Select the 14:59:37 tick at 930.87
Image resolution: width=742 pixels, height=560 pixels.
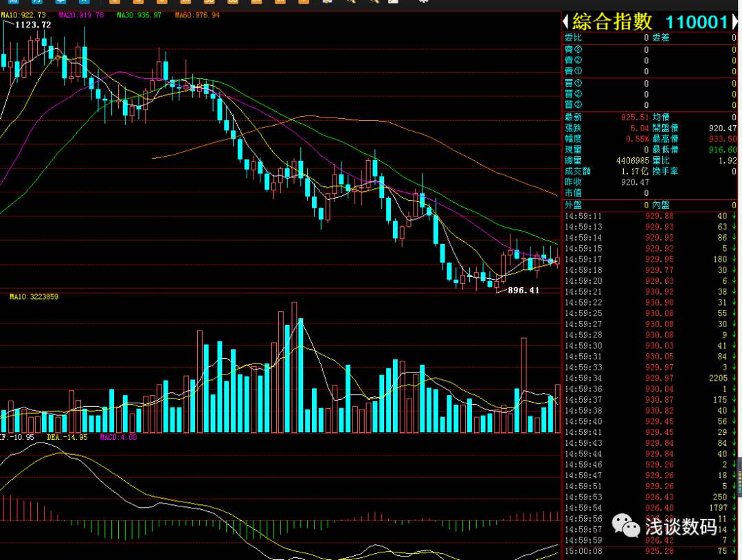tap(650, 400)
